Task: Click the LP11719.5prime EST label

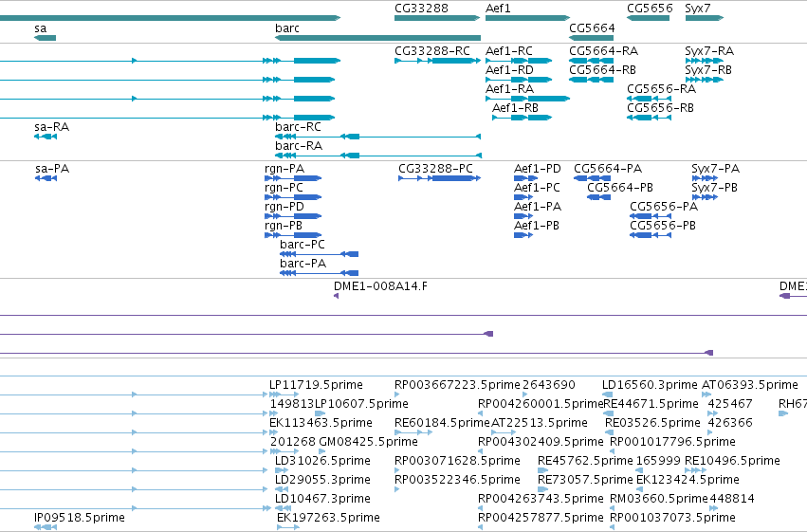Action: [x=316, y=385]
